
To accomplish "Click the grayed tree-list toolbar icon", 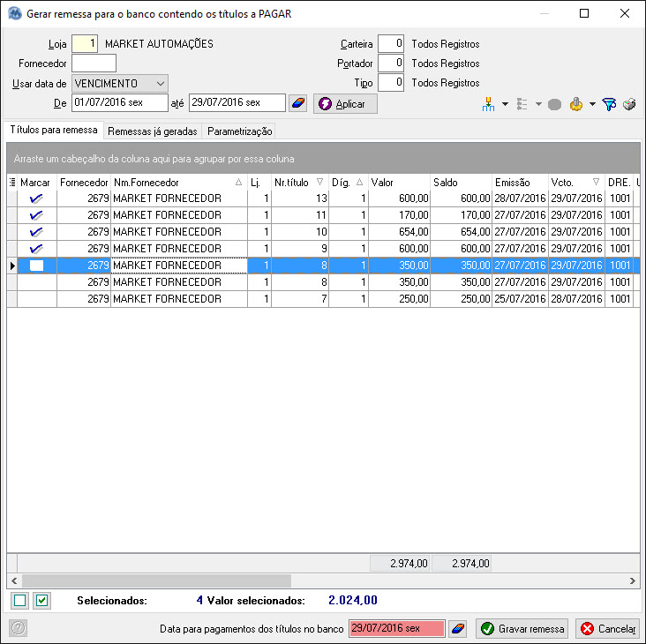I will (x=522, y=104).
